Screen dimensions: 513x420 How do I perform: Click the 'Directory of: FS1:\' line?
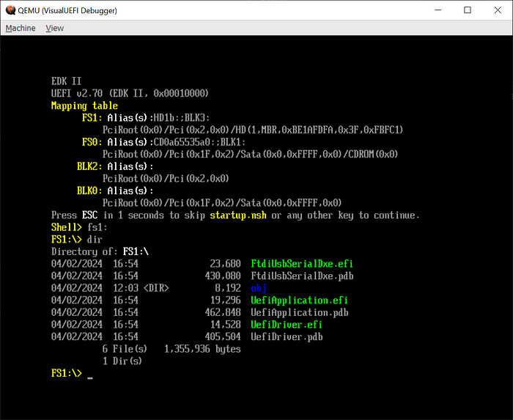coord(100,251)
